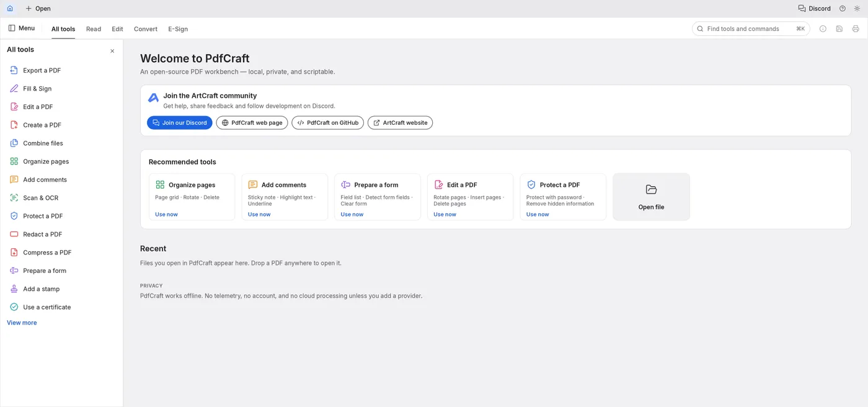Click the Save icon in toolbar
868x407 pixels.
coord(839,29)
